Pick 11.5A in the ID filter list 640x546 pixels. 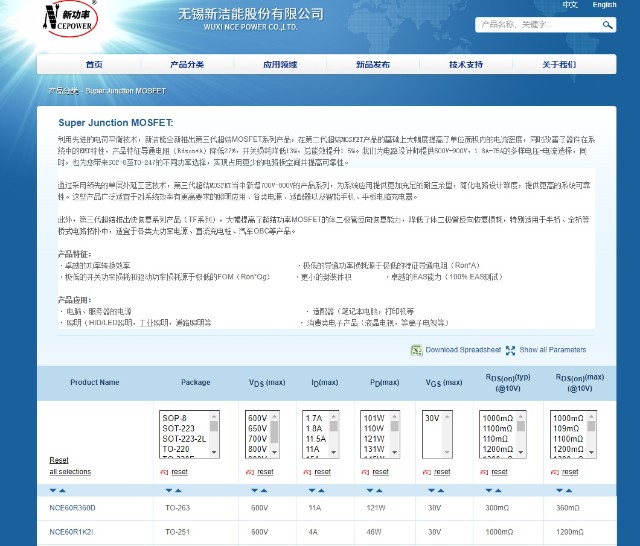[316, 439]
